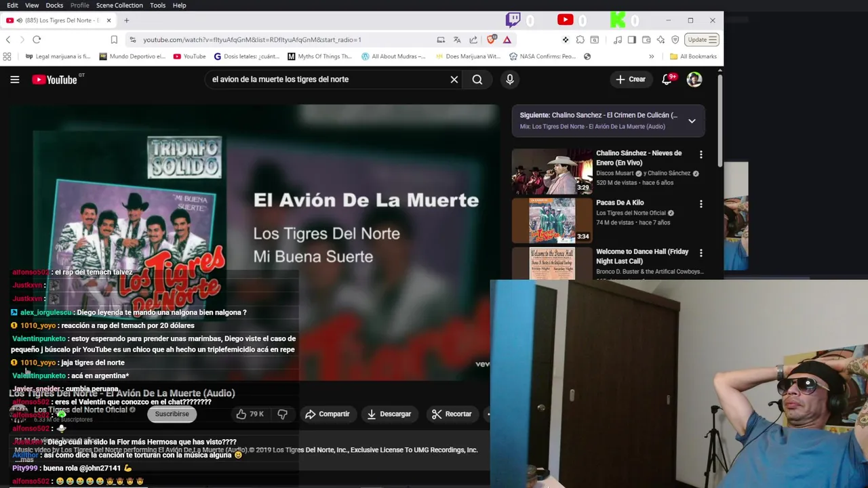Toggle the browser sidebar panel icon
868x488 pixels.
[632, 40]
